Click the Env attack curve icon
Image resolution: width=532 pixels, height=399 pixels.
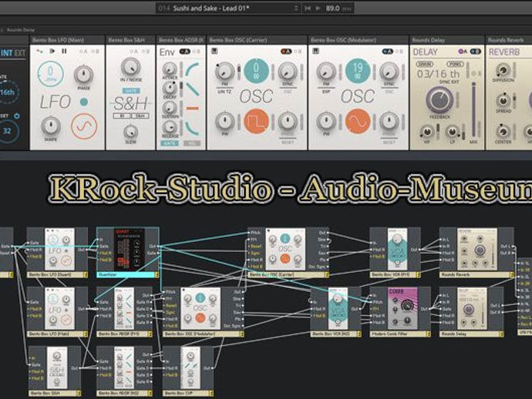193,69
